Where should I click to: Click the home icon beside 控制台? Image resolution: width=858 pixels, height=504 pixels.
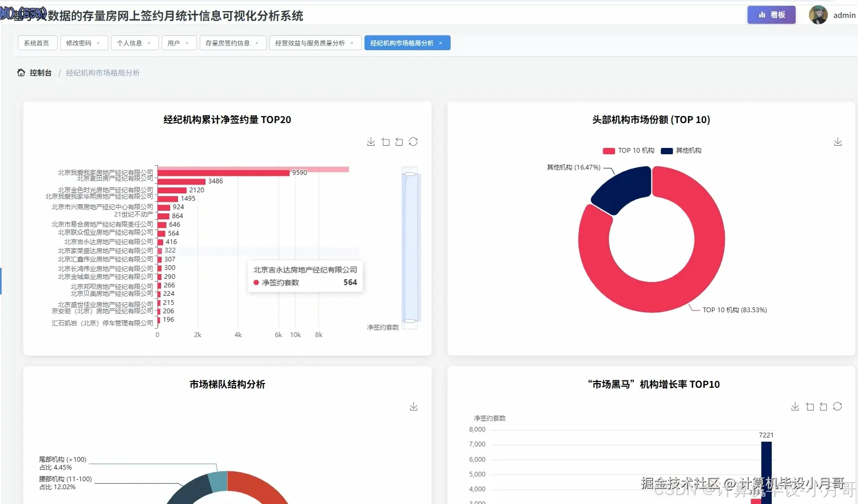[20, 72]
